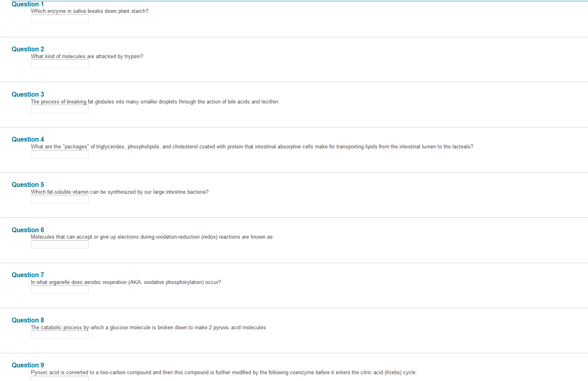The height and width of the screenshot is (381, 588).
Task: Click the glycolysis question text in Question 8
Action: 149,328
